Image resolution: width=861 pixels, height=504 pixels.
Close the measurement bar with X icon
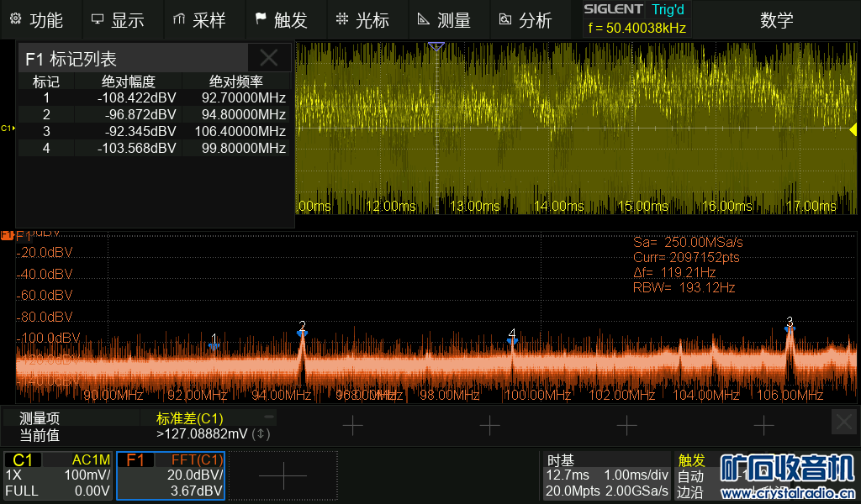click(843, 422)
